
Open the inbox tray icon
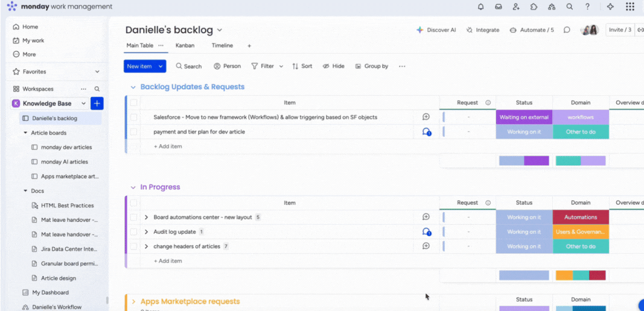click(x=498, y=7)
